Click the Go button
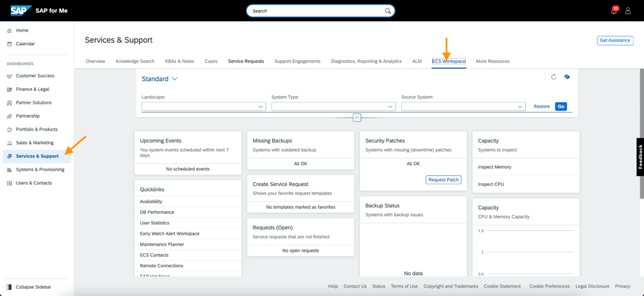644x296 pixels. click(x=561, y=106)
